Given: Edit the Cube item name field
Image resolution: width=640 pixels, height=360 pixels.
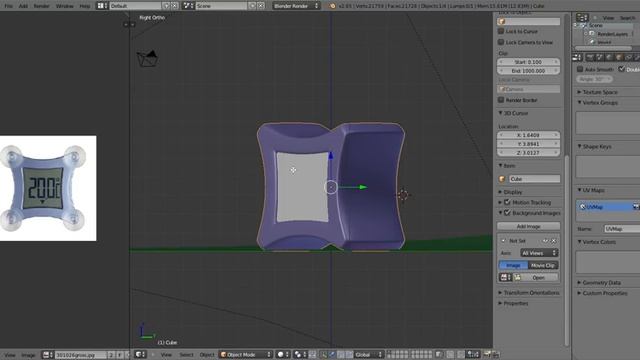Looking at the screenshot, I should click(x=534, y=179).
